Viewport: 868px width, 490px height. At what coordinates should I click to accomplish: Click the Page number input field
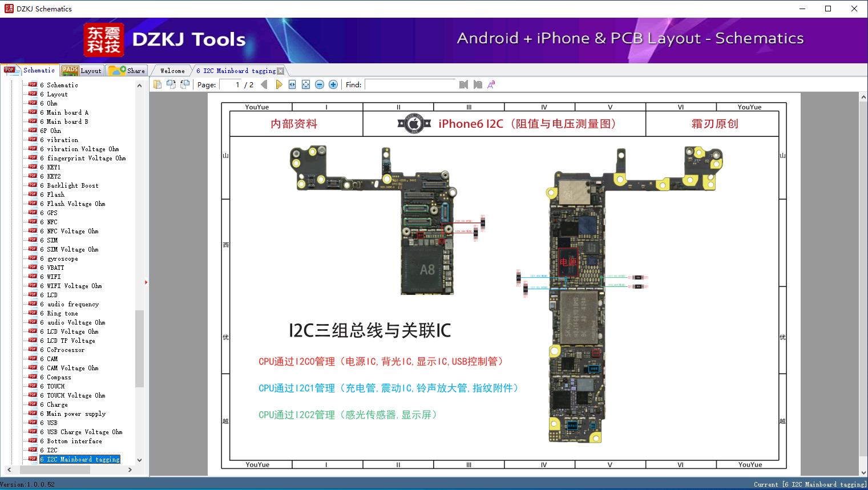coord(230,84)
